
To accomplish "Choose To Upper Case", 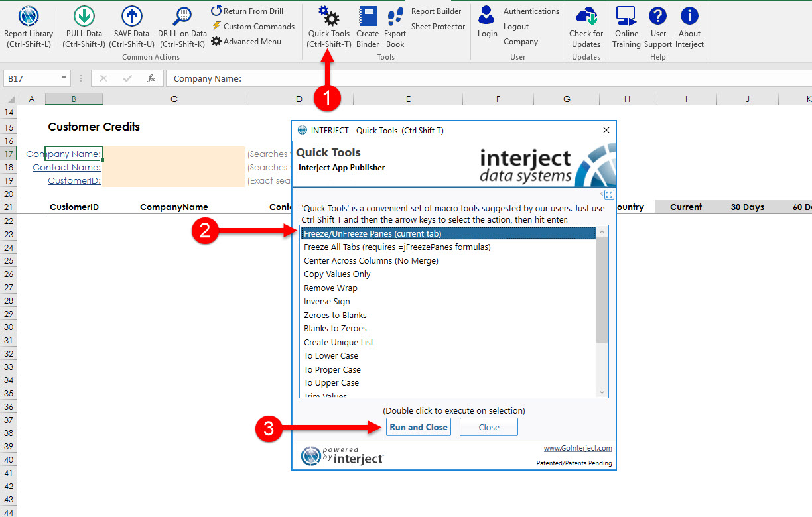I will pos(449,383).
